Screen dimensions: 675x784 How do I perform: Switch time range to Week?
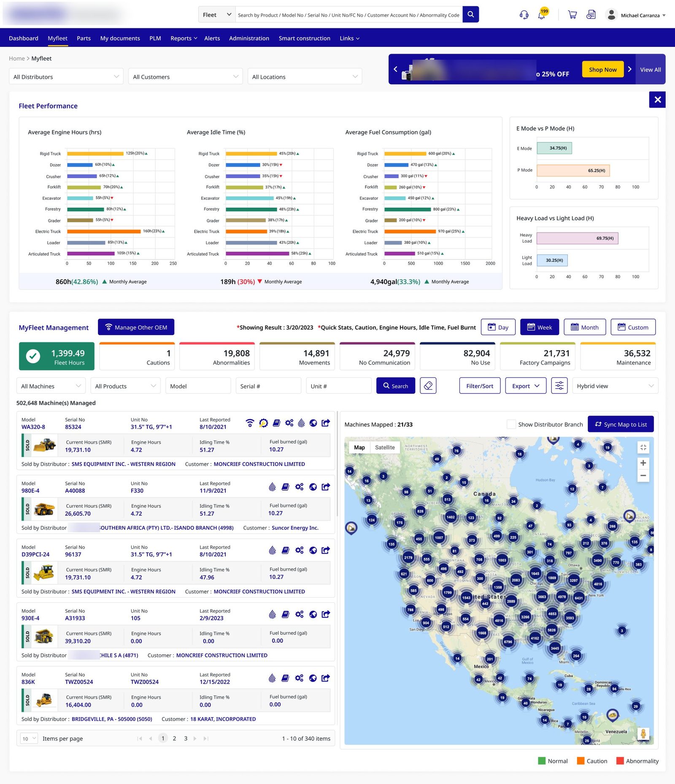click(x=540, y=327)
